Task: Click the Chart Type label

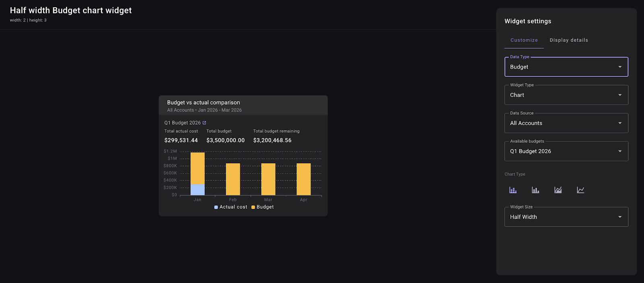Action: [515, 174]
